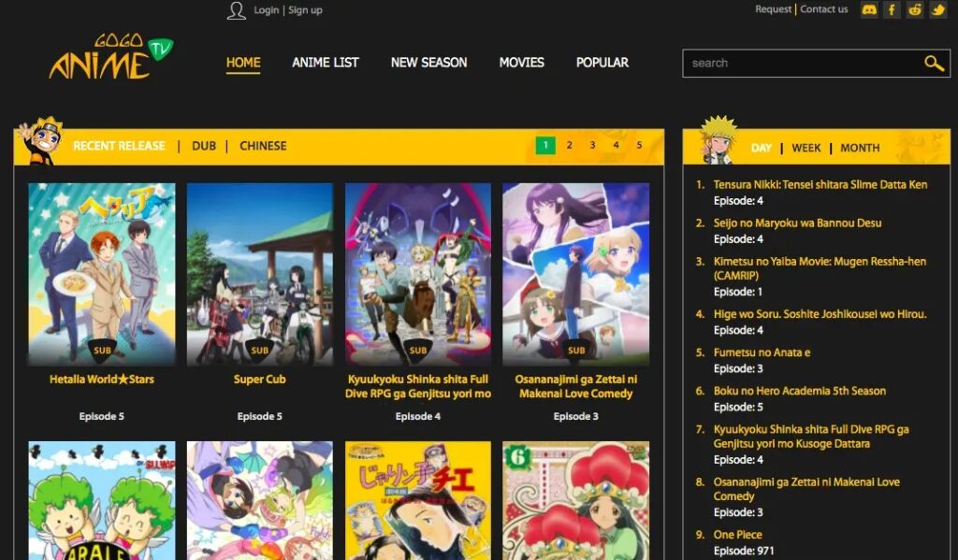Open the NEW SEASON menu
The width and height of the screenshot is (958, 560).
[x=428, y=63]
